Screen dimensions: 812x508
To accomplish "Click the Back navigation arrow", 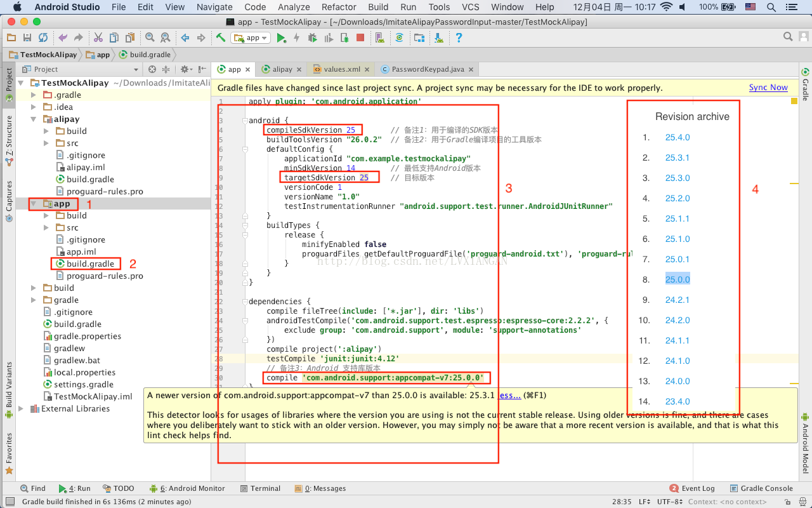I will point(185,38).
